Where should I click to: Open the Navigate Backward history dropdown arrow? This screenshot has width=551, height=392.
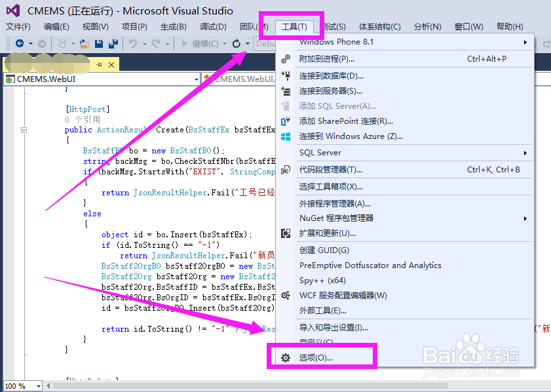click(31, 44)
